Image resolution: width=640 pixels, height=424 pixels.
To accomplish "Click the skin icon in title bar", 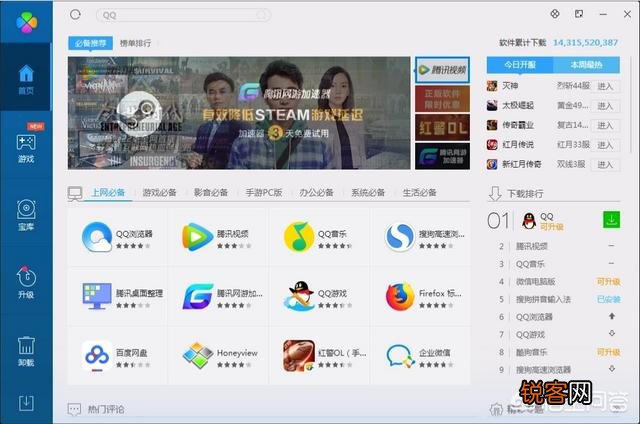I will click(x=555, y=14).
